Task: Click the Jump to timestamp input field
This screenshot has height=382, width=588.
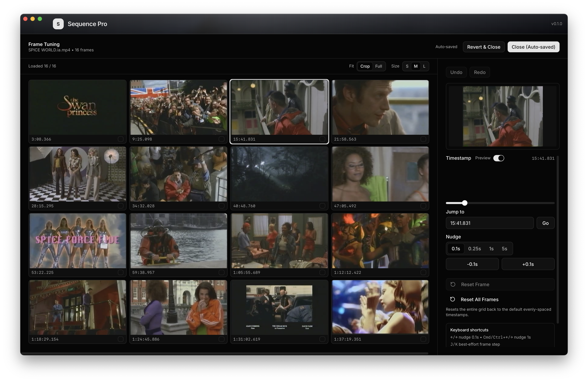Action: coord(489,223)
